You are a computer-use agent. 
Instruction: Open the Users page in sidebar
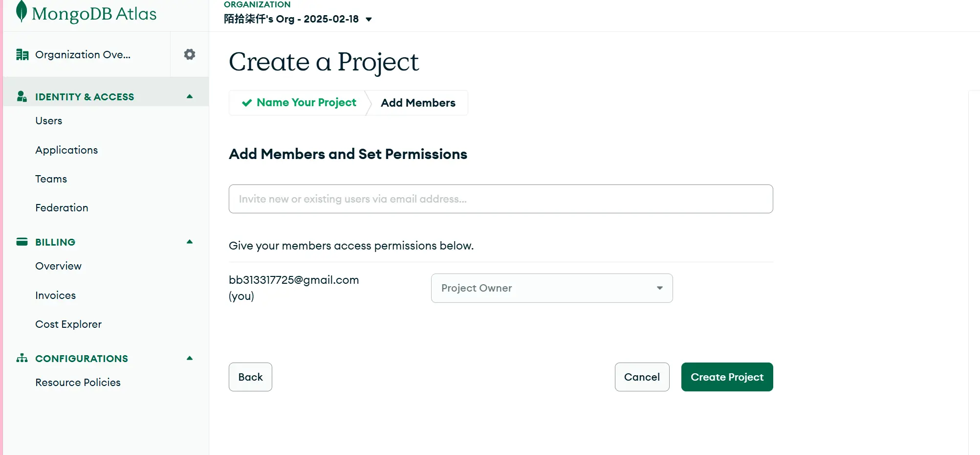click(49, 121)
